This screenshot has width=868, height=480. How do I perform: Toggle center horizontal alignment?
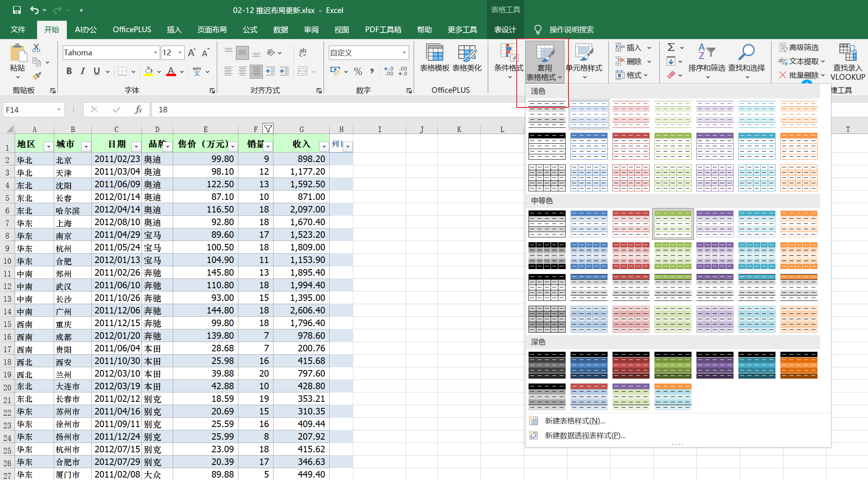pos(242,72)
